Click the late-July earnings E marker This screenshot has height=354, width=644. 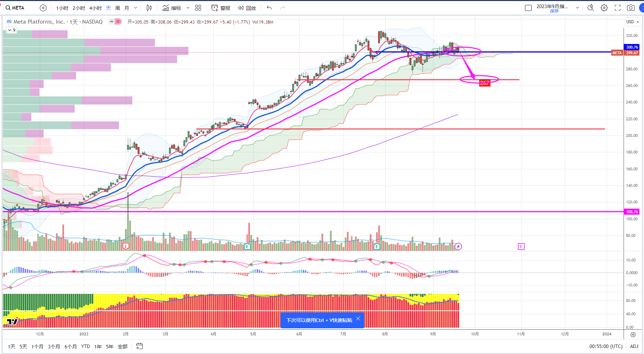[x=377, y=246]
